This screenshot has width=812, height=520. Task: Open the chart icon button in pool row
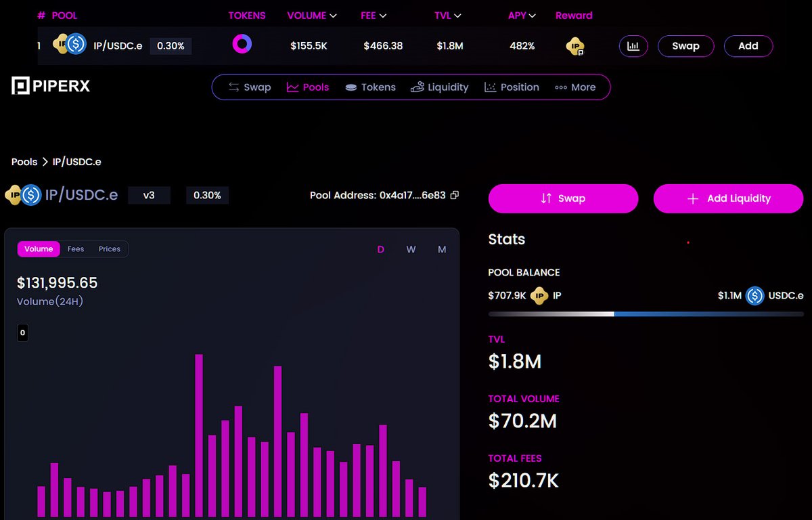pos(633,46)
